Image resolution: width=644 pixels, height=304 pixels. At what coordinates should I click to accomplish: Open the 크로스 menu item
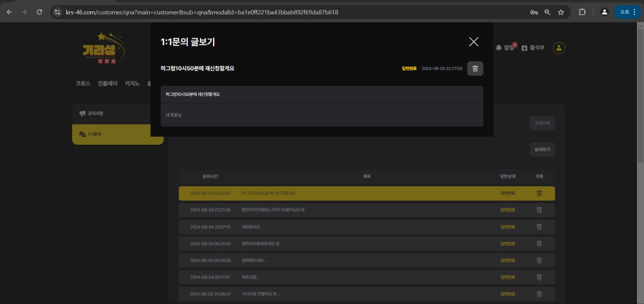coord(83,83)
